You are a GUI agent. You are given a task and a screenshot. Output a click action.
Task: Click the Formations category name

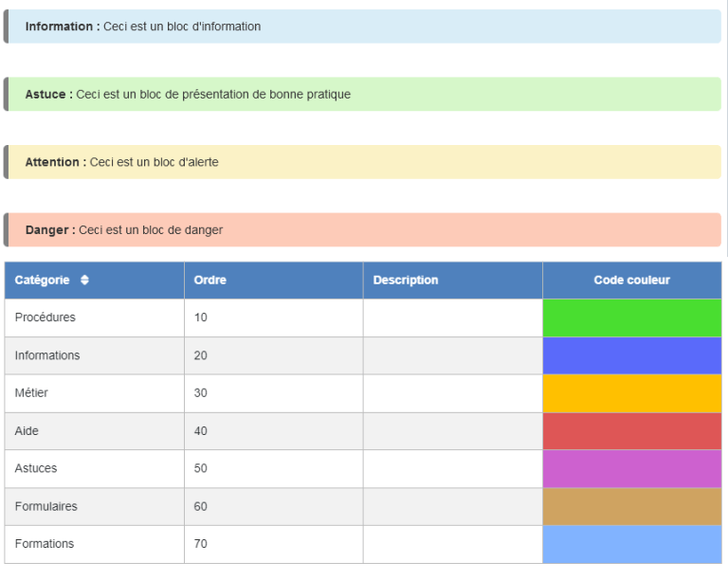(x=45, y=544)
